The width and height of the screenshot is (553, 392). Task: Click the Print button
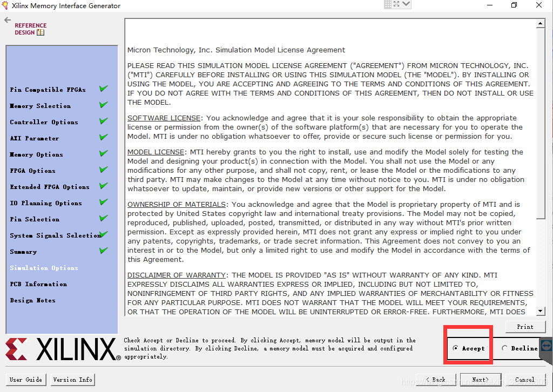tap(525, 327)
